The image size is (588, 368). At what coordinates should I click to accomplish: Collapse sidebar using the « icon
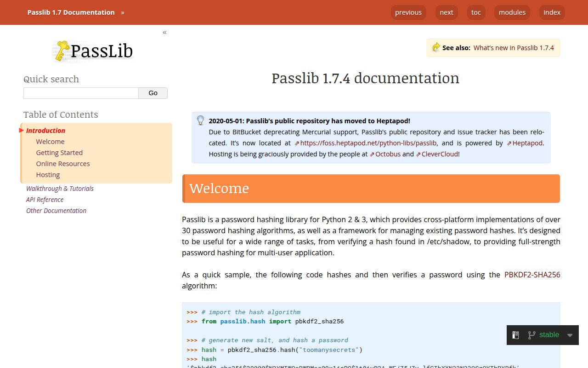click(x=164, y=32)
